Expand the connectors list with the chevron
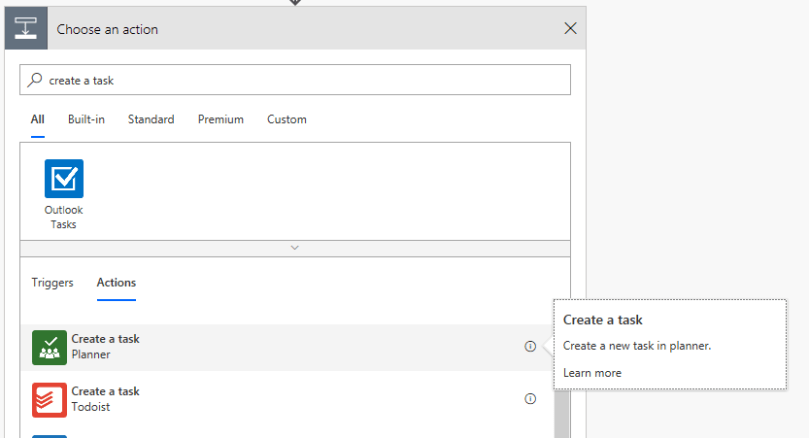 (x=295, y=248)
